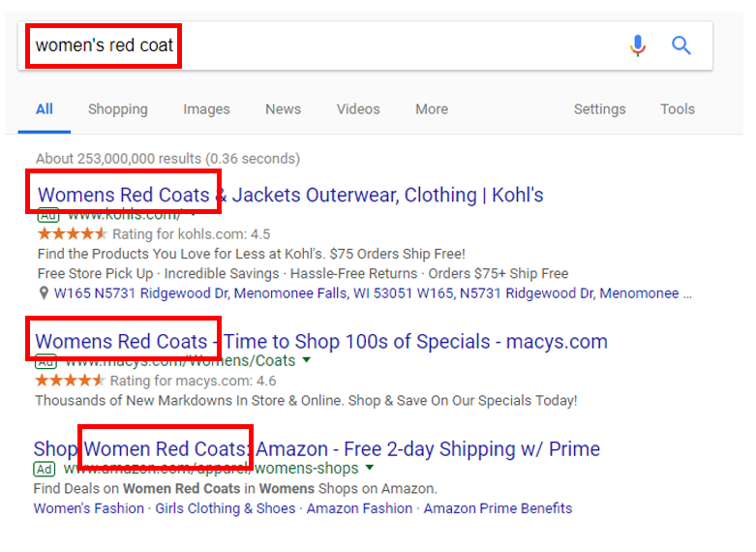Viewport: 756px width, 552px height.
Task: Switch to the Shopping tab
Action: (x=118, y=109)
